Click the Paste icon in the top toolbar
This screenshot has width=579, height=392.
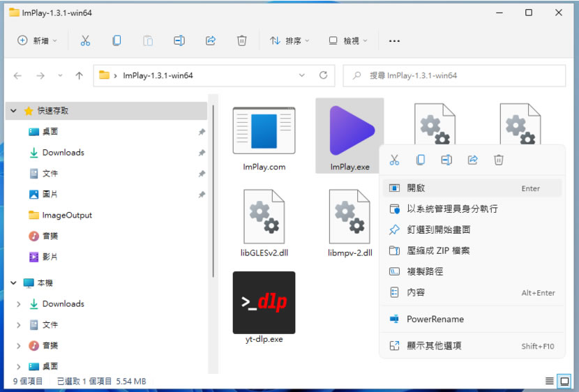click(x=148, y=40)
